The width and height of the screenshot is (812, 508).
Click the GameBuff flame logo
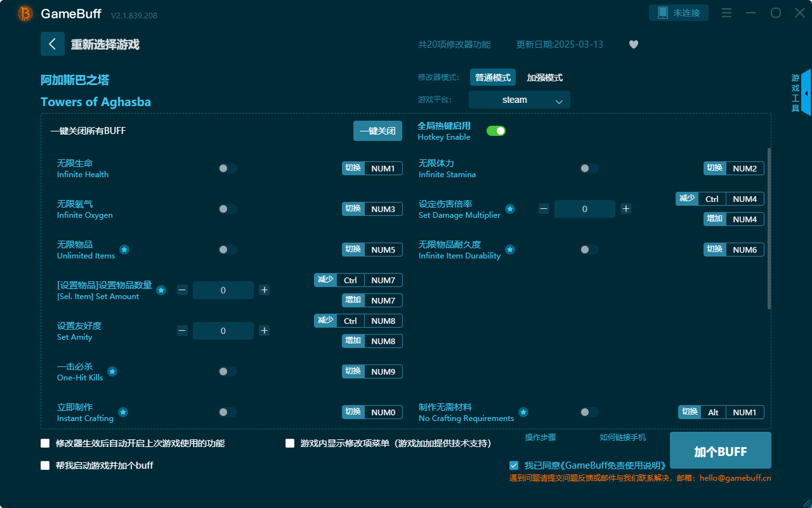[x=24, y=13]
